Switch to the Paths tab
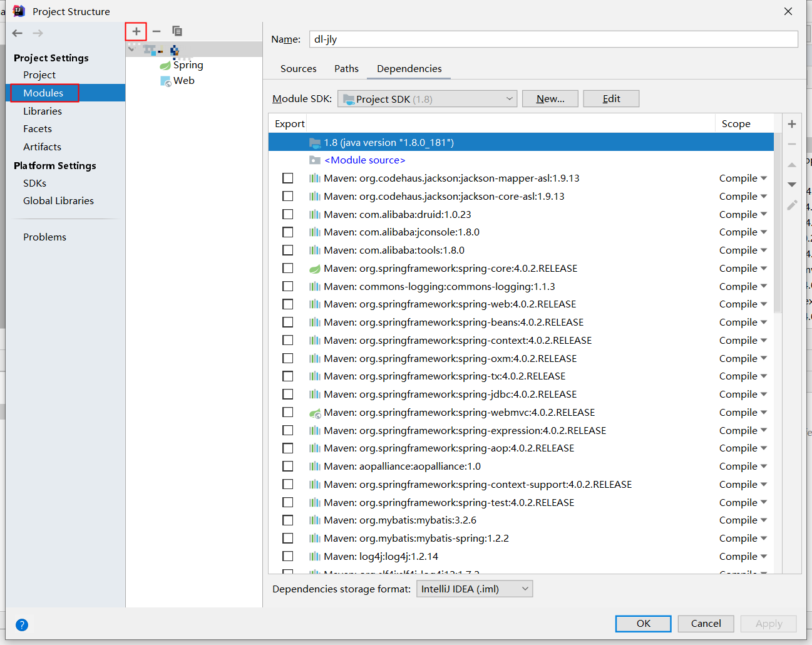The width and height of the screenshot is (812, 645). tap(346, 69)
